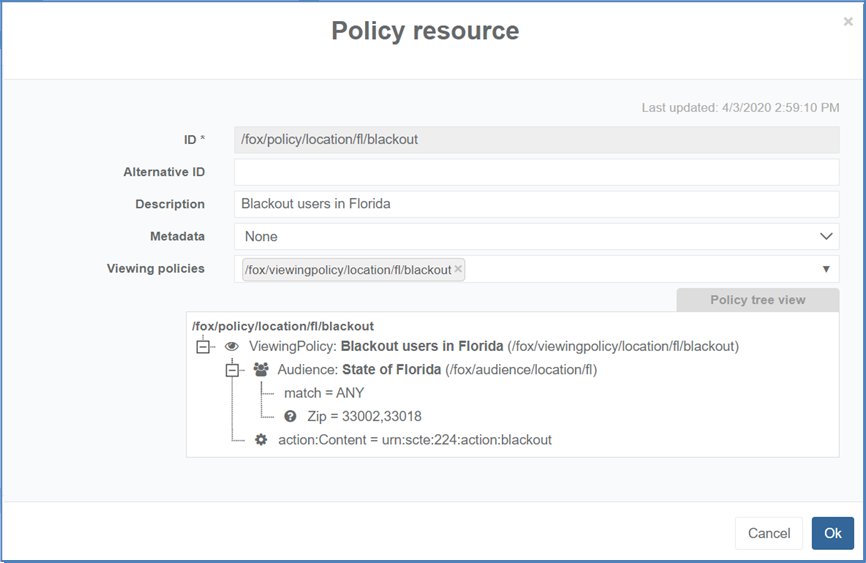866x563 pixels.
Task: Switch to Policy tree view tab
Action: pos(758,300)
